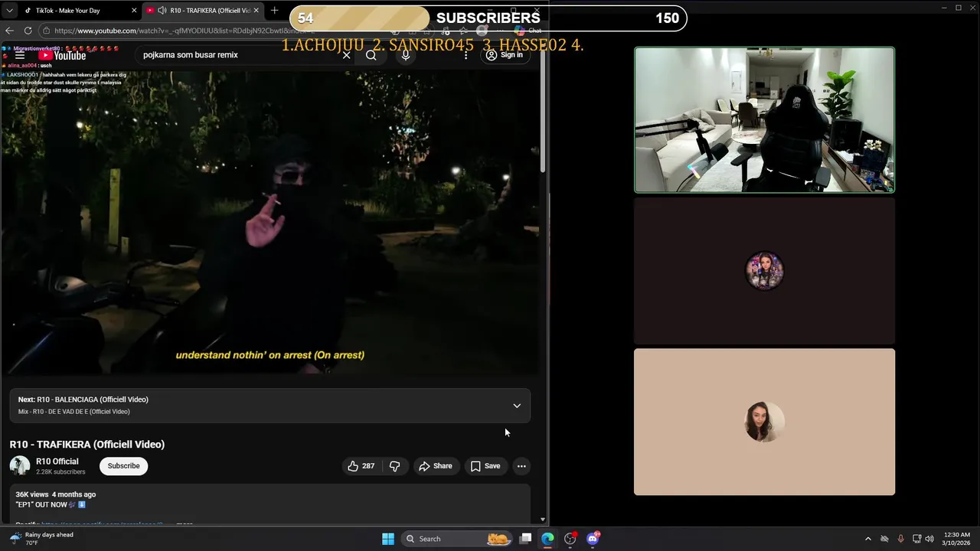Screen dimensions: 980x551
Task: Save the video to a playlist
Action: (485, 466)
